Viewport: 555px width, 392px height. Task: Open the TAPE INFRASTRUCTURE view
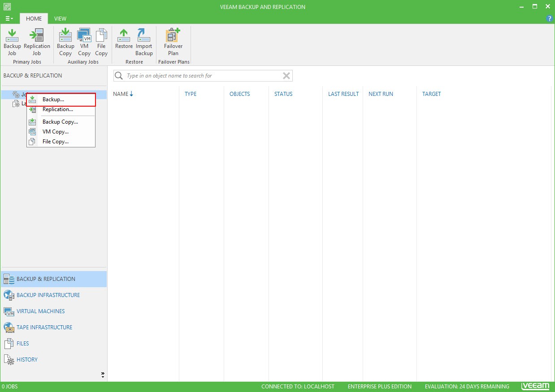[54, 327]
